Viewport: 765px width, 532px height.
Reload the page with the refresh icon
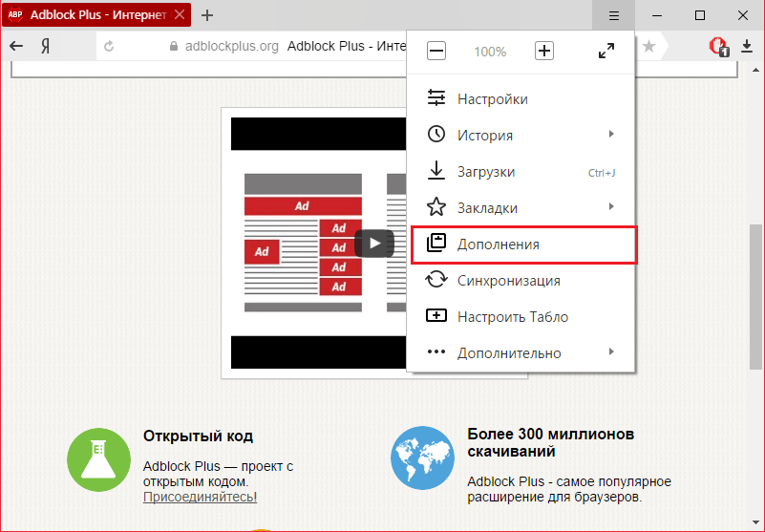tap(109, 46)
